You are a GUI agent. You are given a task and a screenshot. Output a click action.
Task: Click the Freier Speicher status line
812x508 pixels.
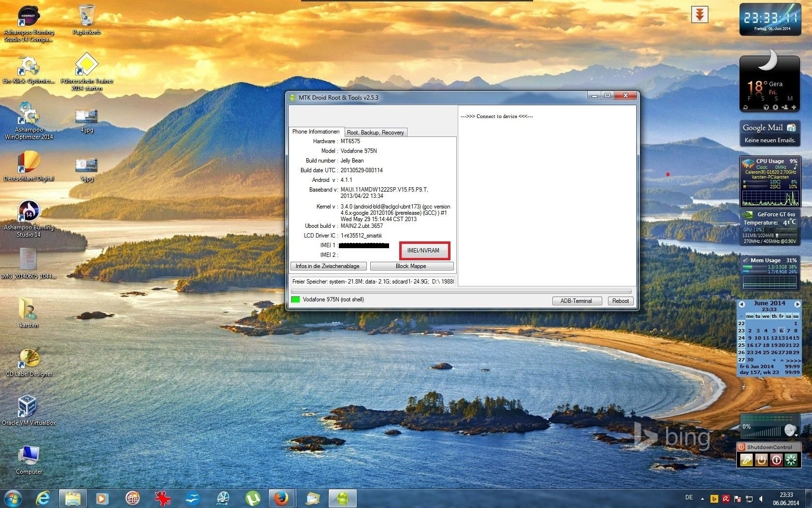tap(373, 282)
